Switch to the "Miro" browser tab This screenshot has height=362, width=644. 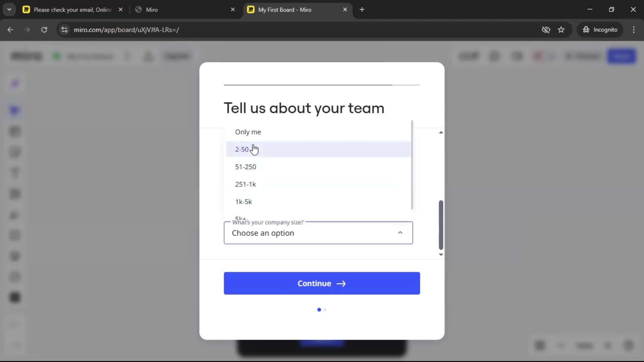click(184, 10)
